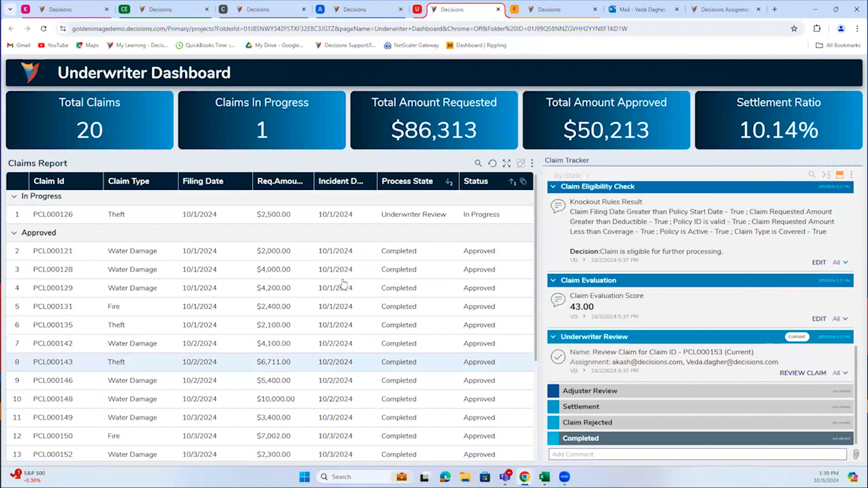Click the Underwriter Review checkmark circle icon
This screenshot has height=488, width=868.
tap(558, 357)
